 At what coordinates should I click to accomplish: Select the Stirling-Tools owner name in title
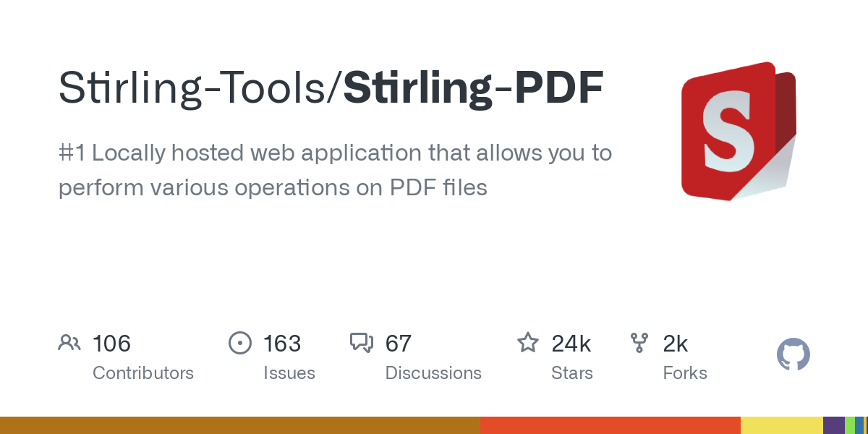tap(193, 89)
